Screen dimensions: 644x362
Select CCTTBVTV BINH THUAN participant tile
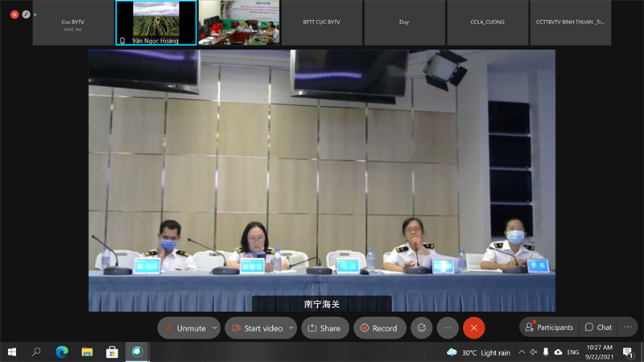coord(571,23)
